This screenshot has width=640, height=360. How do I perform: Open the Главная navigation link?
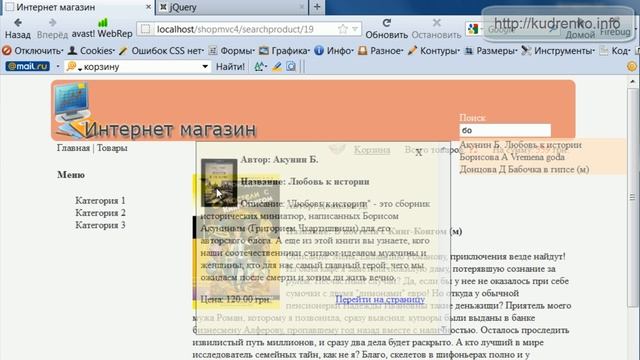tap(73, 148)
